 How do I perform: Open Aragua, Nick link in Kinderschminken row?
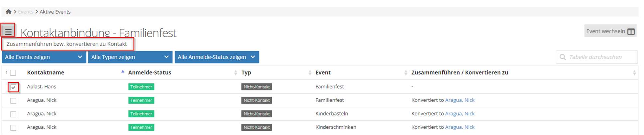tap(460, 127)
